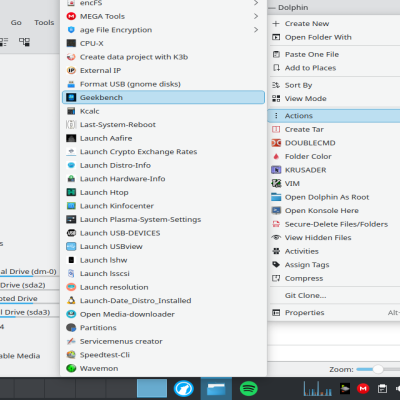Expand the age File Encryption submenu arrow
The height and width of the screenshot is (400, 400).
click(256, 30)
